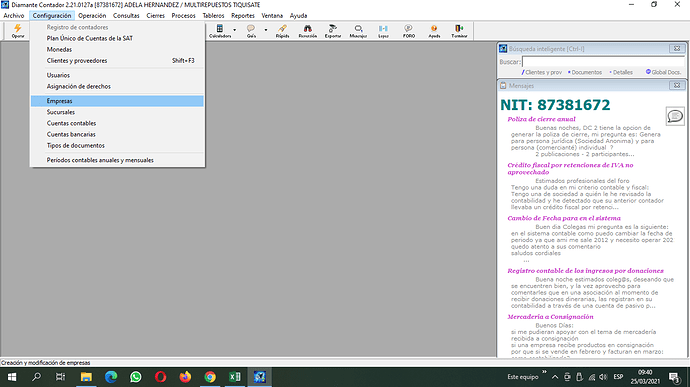Open Crédito fiscal por retenciones de IVA post

click(570, 169)
